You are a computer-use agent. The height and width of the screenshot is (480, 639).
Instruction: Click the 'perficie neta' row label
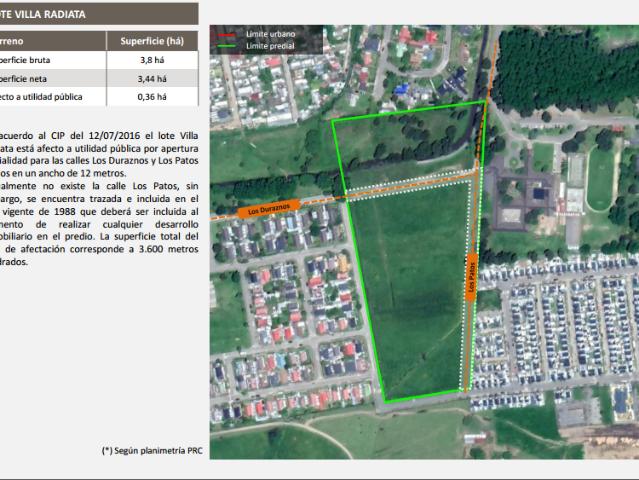(23, 79)
